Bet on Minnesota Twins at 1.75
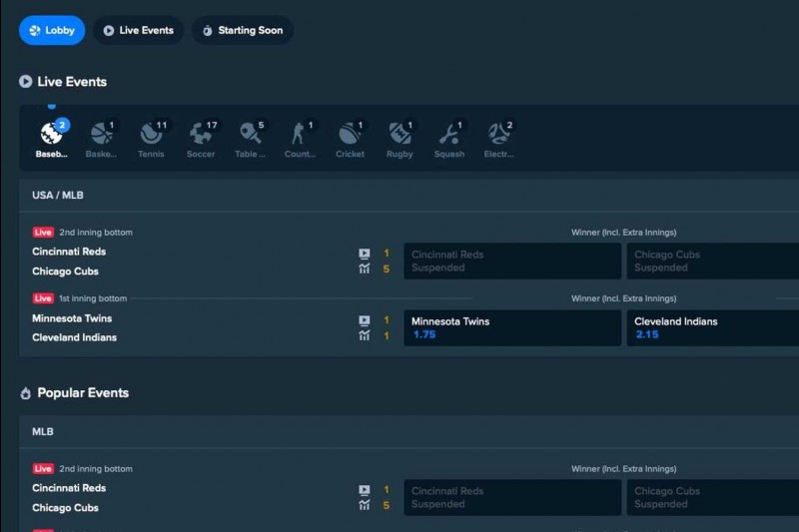The width and height of the screenshot is (799, 532). click(x=512, y=327)
